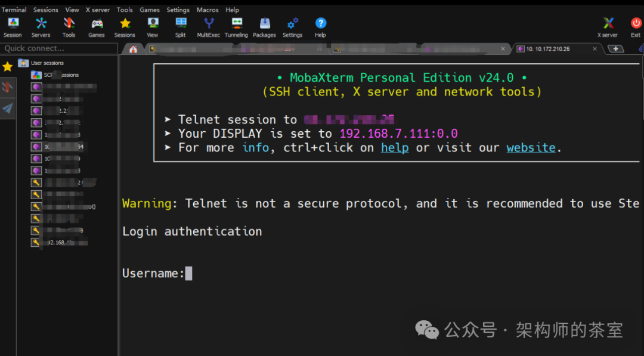The height and width of the screenshot is (356, 644).
Task: Launch the MultiExec toolbar icon
Action: point(209,26)
